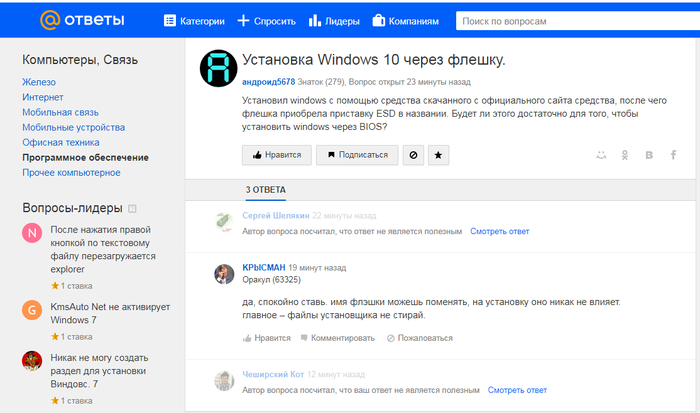Click the block (crossed circle) icon button
Image resolution: width=700 pixels, height=413 pixels.
pyautogui.click(x=411, y=155)
